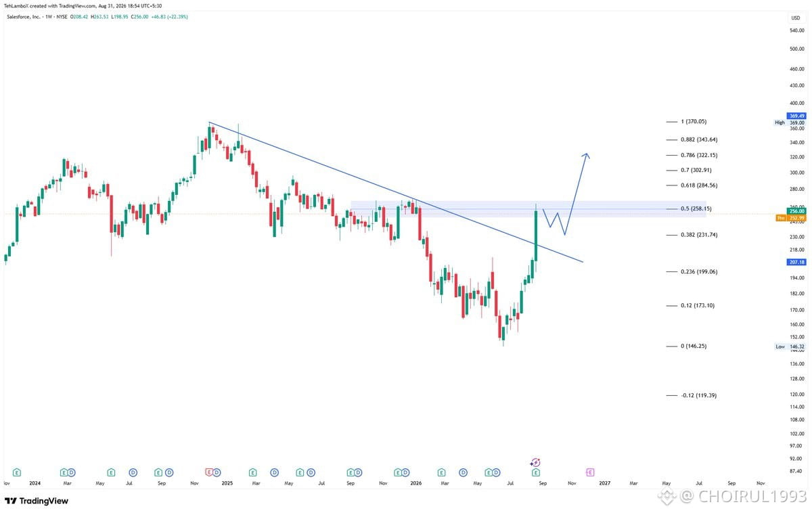Click the red earnings marker near Nov 2024
The image size is (812, 513).
click(x=209, y=472)
